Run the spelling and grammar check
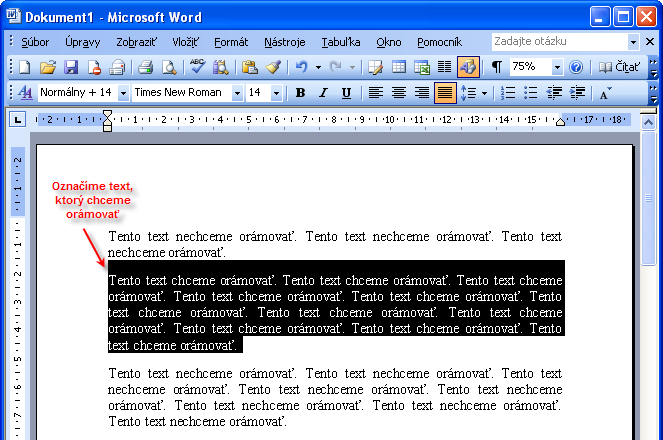The image size is (663, 440). coord(197,67)
